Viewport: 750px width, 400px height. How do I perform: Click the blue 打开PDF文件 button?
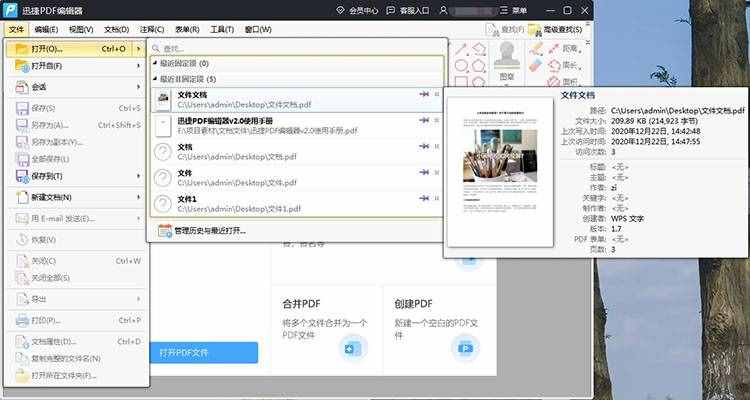[204, 353]
